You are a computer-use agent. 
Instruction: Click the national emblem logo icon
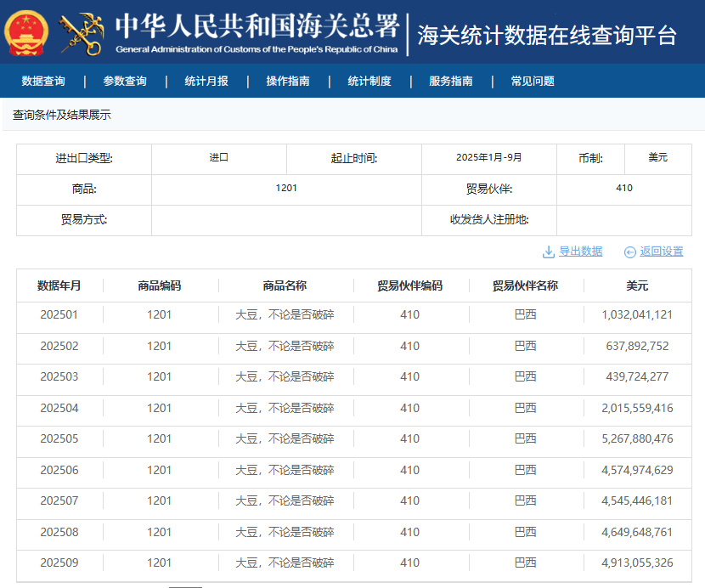[x=26, y=31]
